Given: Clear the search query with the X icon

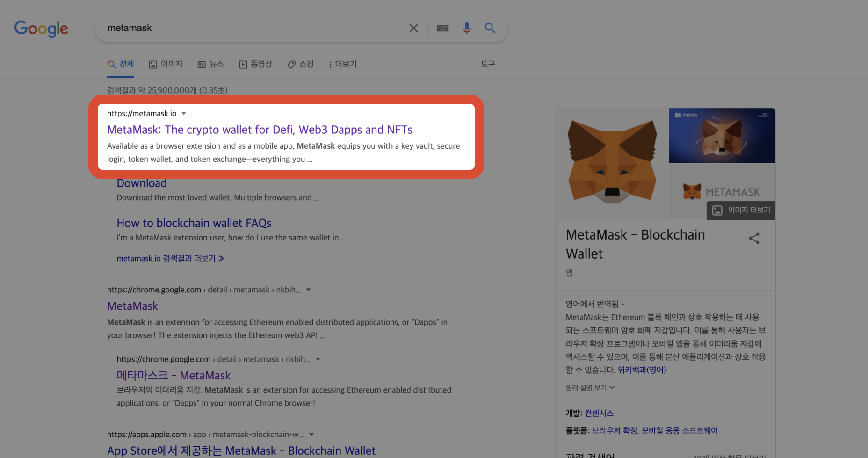Looking at the screenshot, I should (x=413, y=28).
